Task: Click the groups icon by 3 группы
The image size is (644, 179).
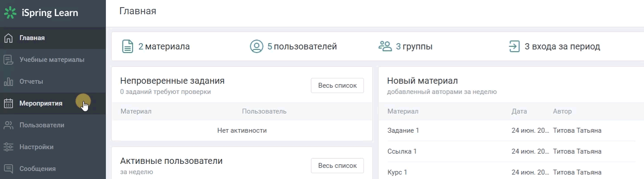Action: (x=385, y=46)
